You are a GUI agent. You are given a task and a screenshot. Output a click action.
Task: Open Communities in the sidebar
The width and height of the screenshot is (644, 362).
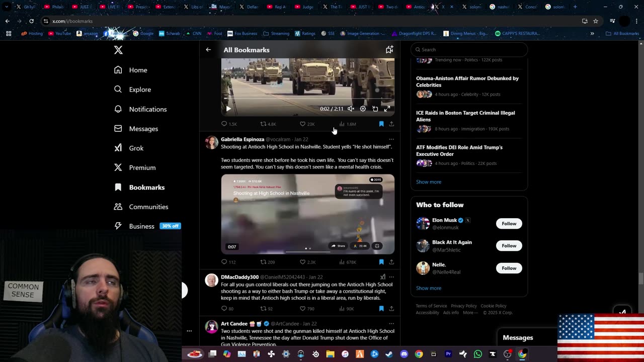click(141, 207)
